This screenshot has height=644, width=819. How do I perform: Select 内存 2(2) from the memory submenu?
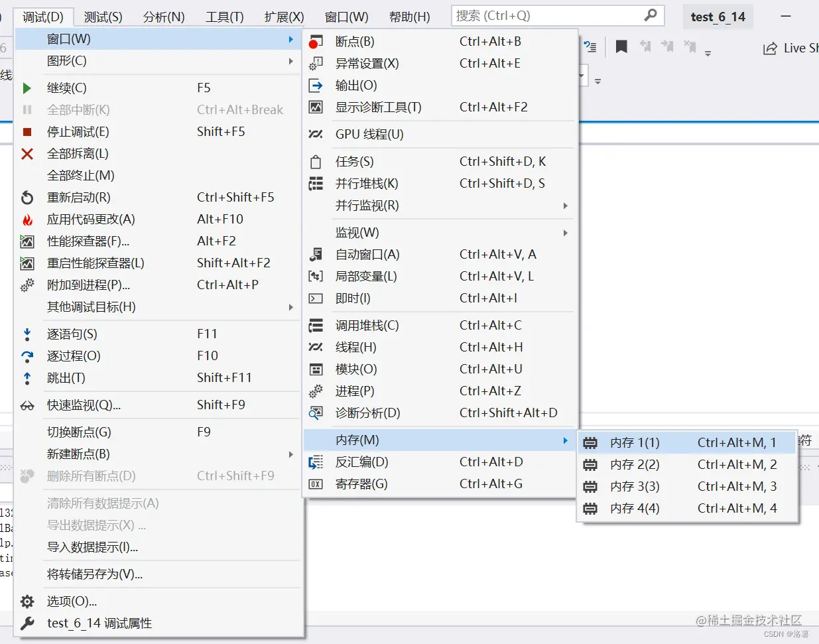[687, 465]
